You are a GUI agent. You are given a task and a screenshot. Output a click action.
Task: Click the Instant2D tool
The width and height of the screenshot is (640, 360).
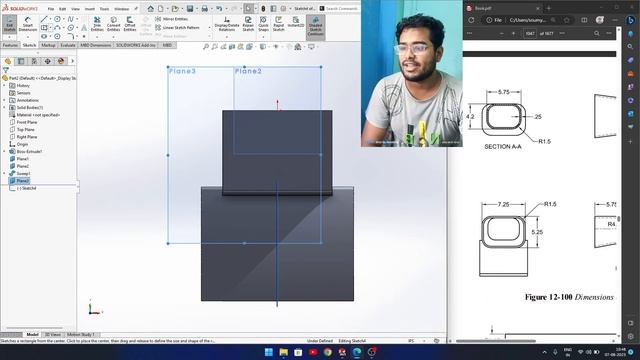tap(296, 22)
